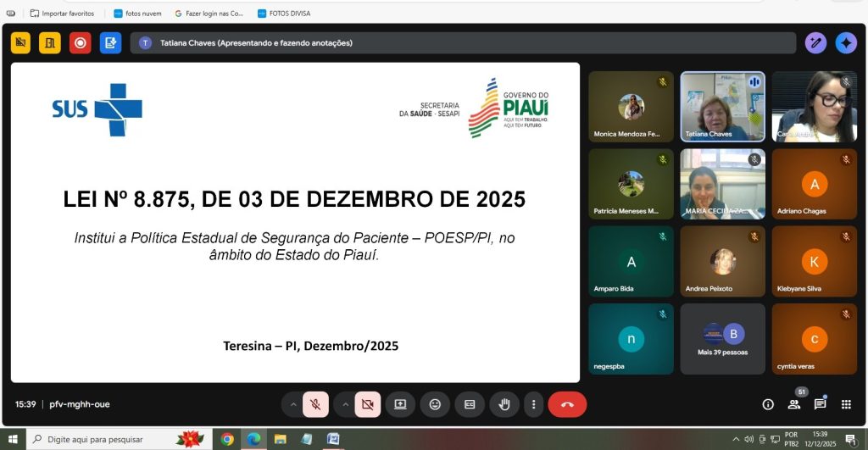Expand audio settings arrow beside microphone button
This screenshot has height=450, width=868.
[x=293, y=404]
